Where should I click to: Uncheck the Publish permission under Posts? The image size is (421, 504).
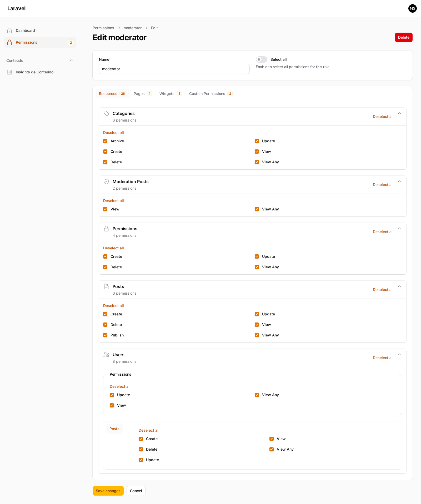(105, 335)
